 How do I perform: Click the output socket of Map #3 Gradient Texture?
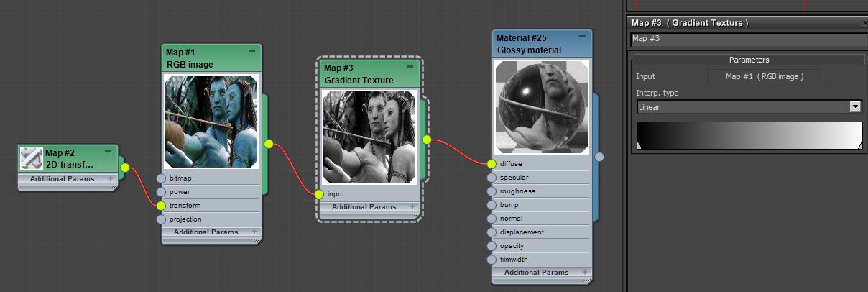427,140
